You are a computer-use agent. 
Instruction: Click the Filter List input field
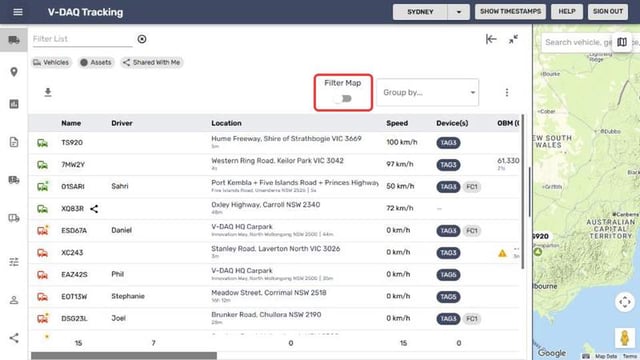pyautogui.click(x=82, y=39)
